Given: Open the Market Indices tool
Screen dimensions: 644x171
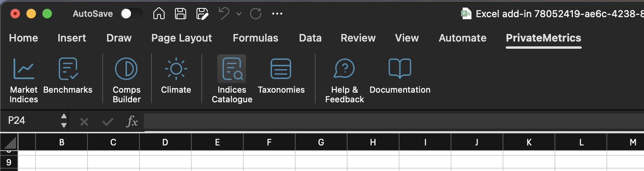Looking at the screenshot, I should 24,79.
